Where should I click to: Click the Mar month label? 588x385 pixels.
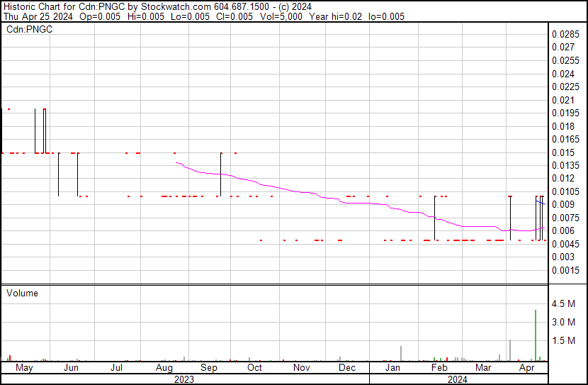pos(483,368)
